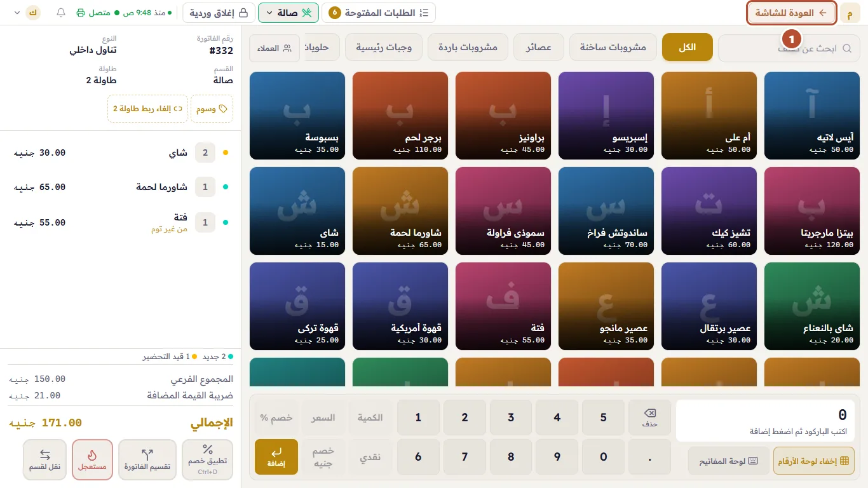Image resolution: width=868 pixels, height=488 pixels.
Task: Add beef burger (برجر لحم) to order
Action: 400,116
